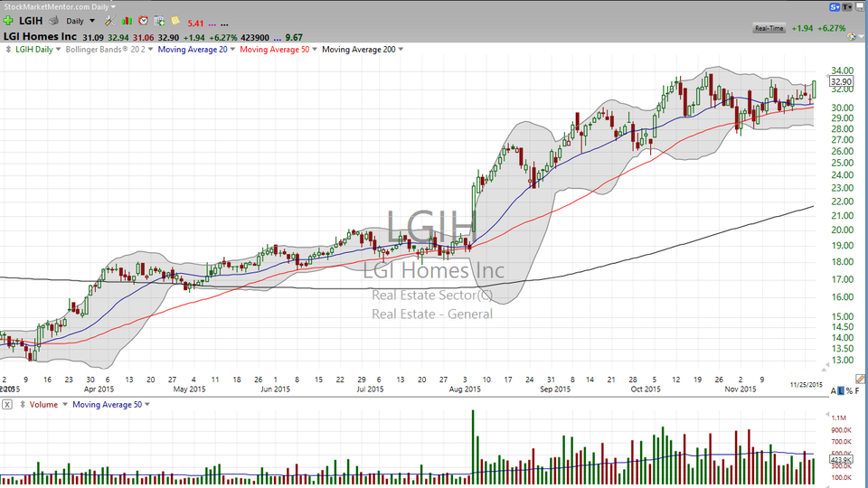
Task: Expand StockMarketMentor.com Daily layout dropdown
Action: pos(114,6)
